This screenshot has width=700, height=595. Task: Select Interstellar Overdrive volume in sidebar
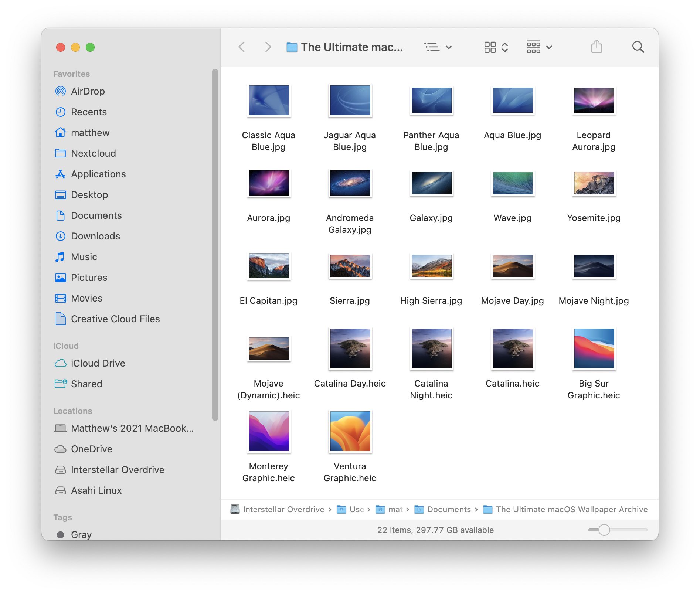(x=117, y=470)
